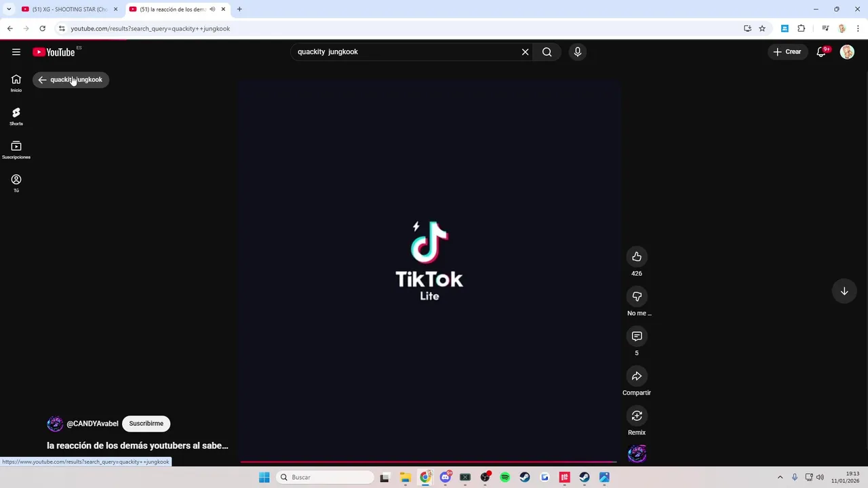The height and width of the screenshot is (488, 868).
Task: Click the Short title 'la reacción de los demás'
Action: tap(138, 445)
